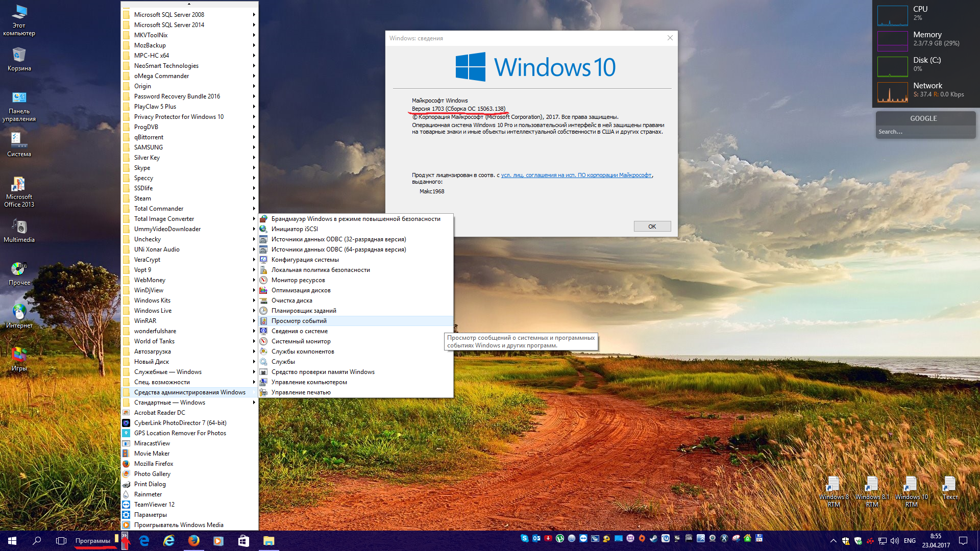Open Microsoft Office 2013 desktop folder
980x551 pixels.
(x=19, y=192)
